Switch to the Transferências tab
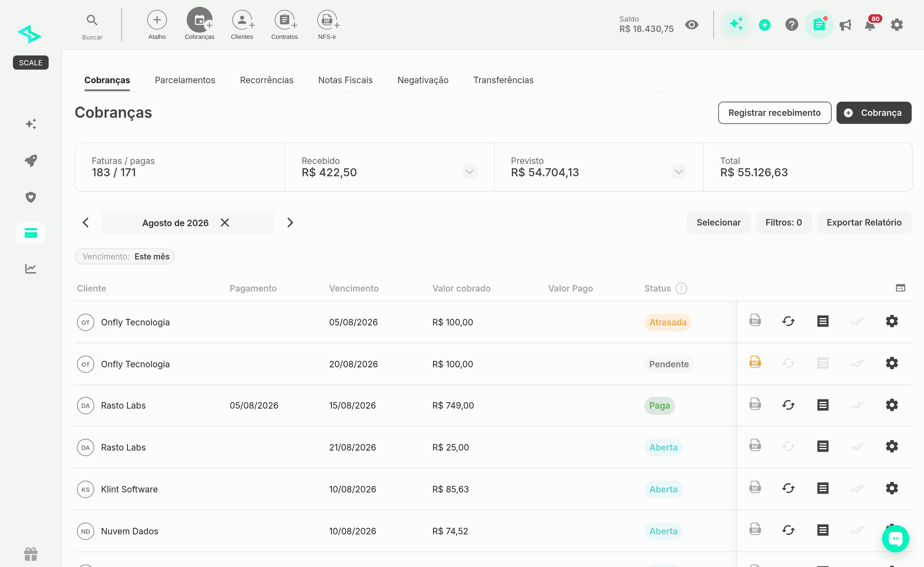The image size is (924, 567). [x=503, y=80]
